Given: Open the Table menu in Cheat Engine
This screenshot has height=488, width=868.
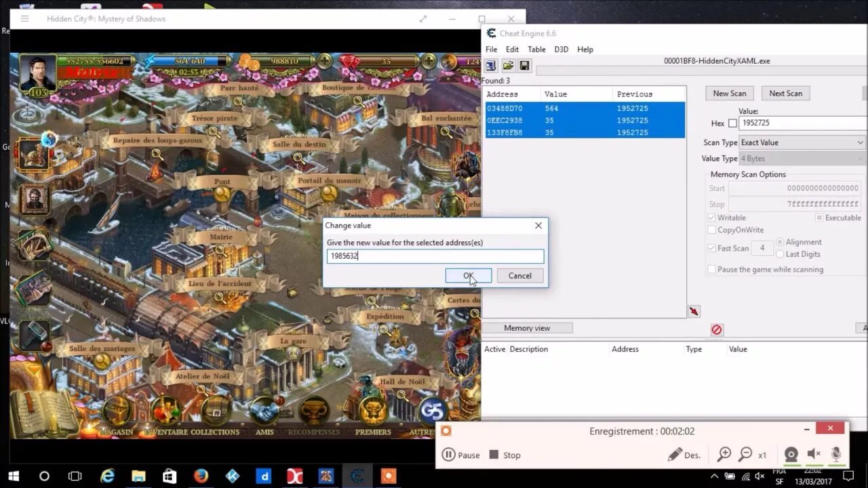Looking at the screenshot, I should [x=536, y=49].
